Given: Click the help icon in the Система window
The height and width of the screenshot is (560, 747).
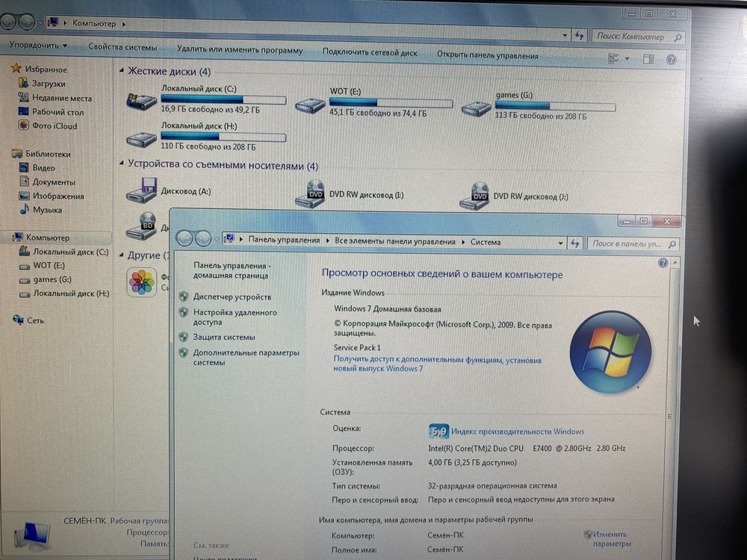Looking at the screenshot, I should coord(663,263).
